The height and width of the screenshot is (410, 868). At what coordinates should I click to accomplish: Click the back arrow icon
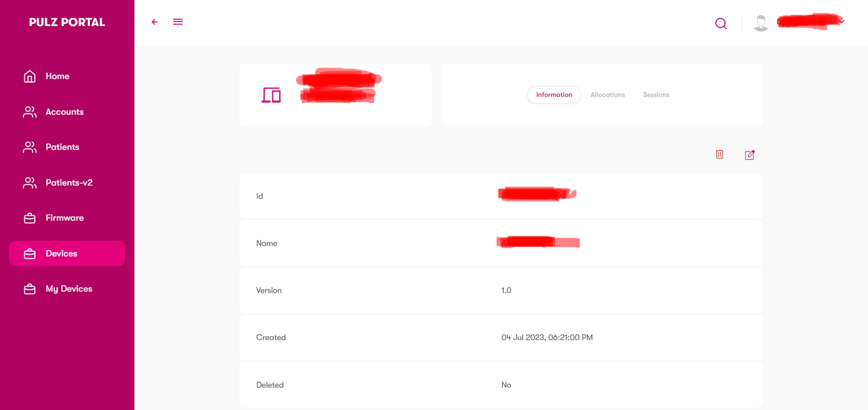click(154, 22)
